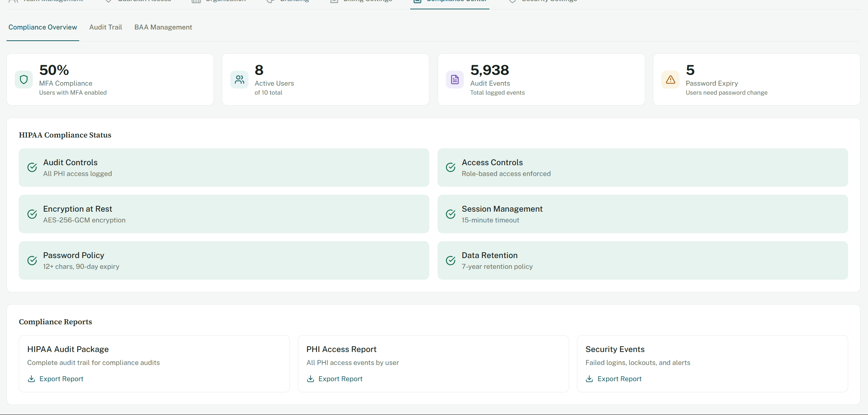868x415 pixels.
Task: Click the HIPAA Audit Package title
Action: (x=68, y=349)
